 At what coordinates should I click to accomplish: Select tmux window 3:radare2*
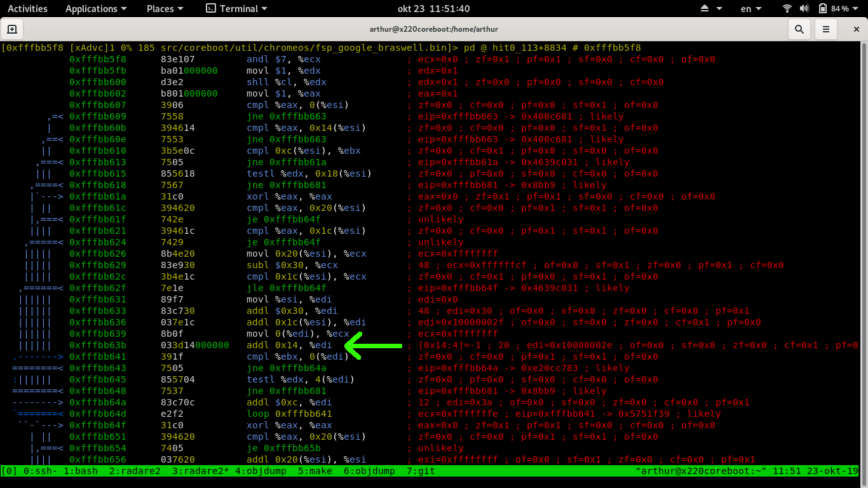click(200, 471)
